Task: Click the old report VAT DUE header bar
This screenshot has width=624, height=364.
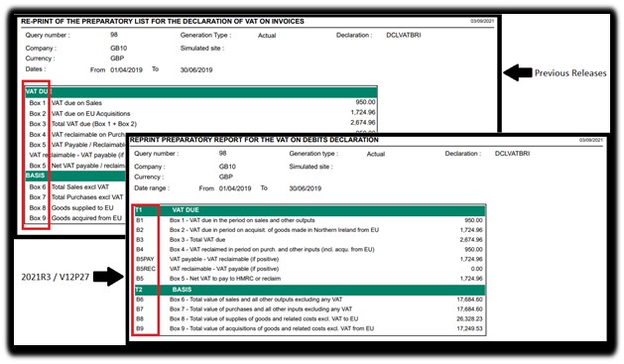Action: coord(201,92)
